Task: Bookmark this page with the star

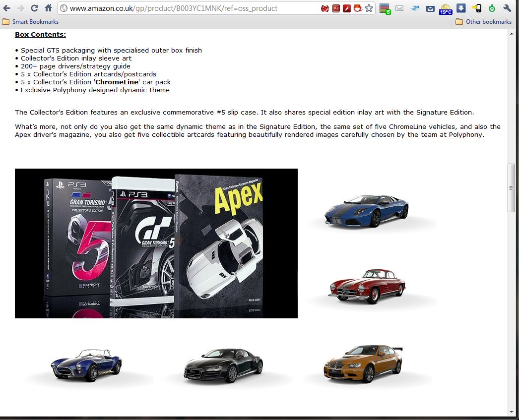Action: click(x=369, y=8)
